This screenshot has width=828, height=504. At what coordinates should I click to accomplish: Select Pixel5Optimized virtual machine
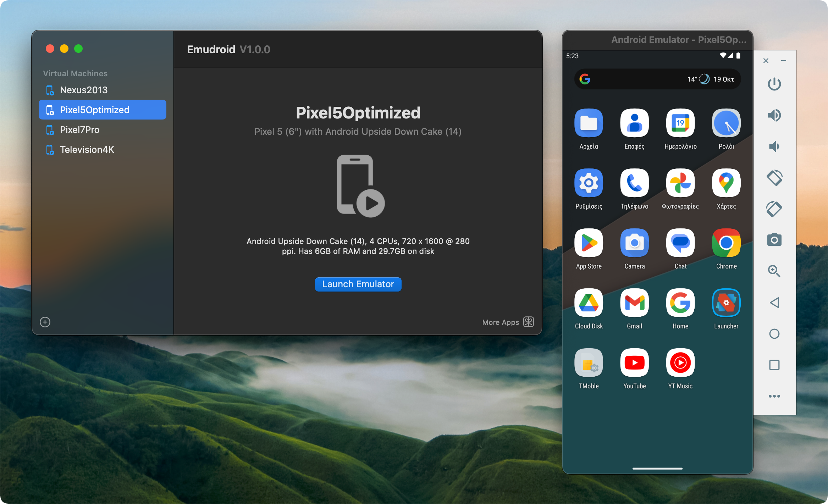[x=102, y=110]
